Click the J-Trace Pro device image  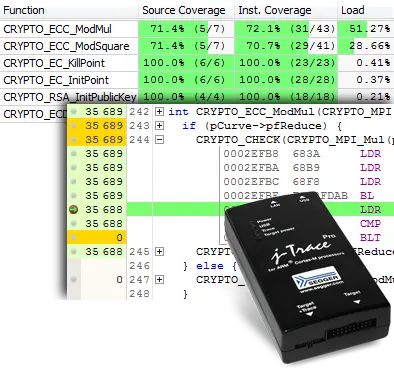pos(307,277)
